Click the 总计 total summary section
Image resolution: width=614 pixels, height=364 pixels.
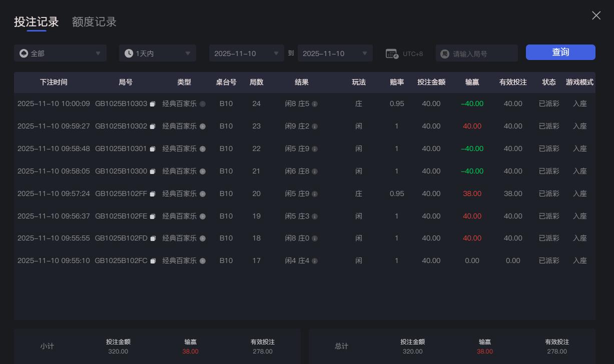click(x=341, y=346)
